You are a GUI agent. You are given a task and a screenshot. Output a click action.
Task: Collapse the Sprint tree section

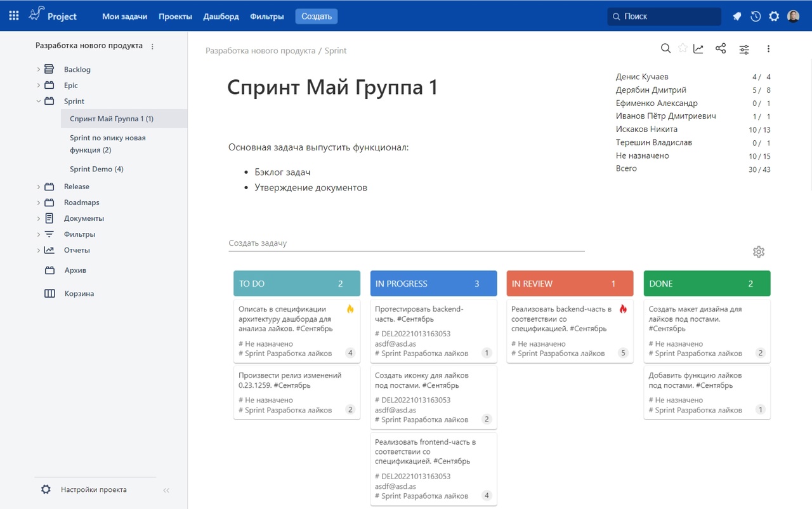click(39, 101)
